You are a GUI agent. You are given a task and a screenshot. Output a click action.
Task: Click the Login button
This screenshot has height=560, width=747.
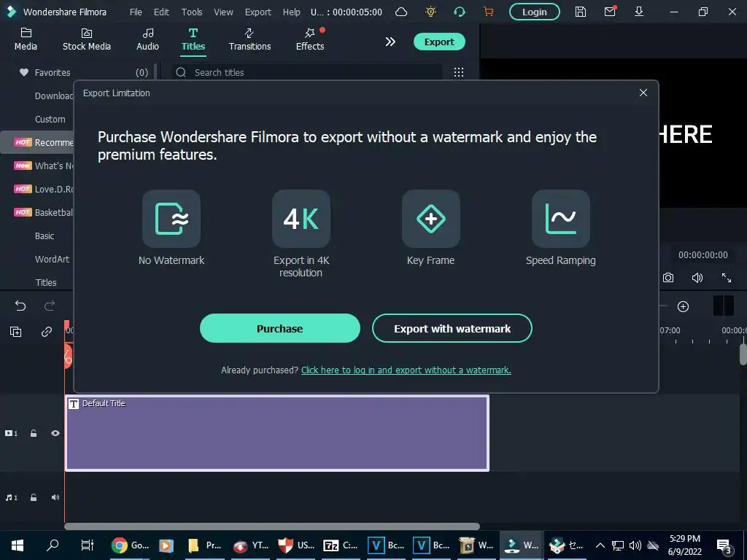(x=535, y=12)
